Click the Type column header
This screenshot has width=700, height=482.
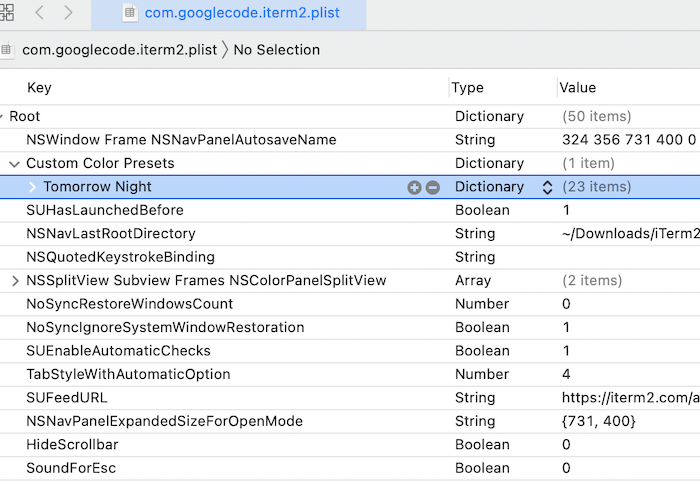[467, 87]
